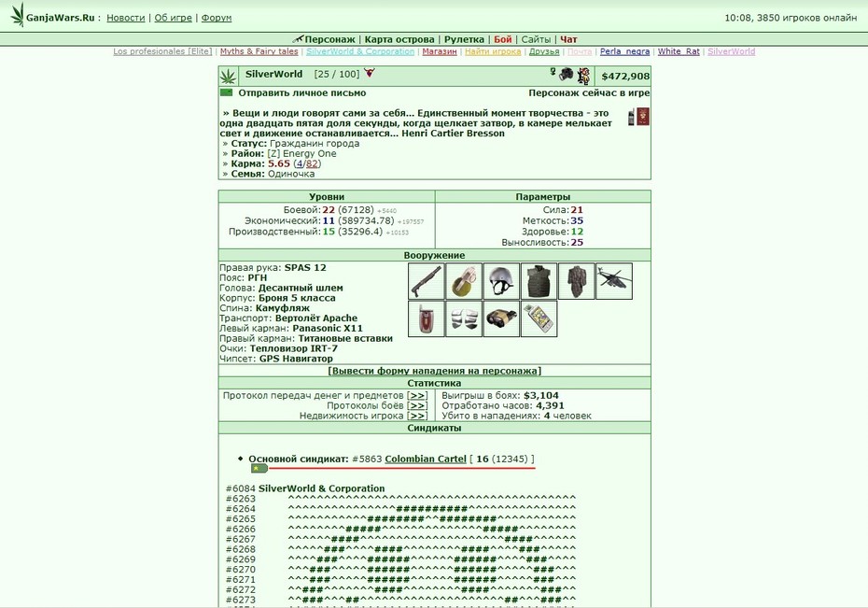Open the Карта острова menu item
The image size is (868, 608).
pyautogui.click(x=399, y=39)
